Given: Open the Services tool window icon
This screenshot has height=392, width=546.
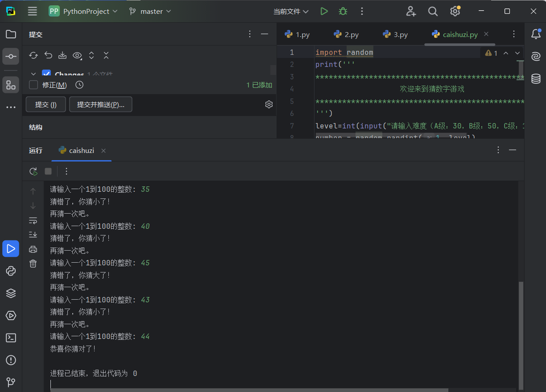Looking at the screenshot, I should tap(11, 315).
